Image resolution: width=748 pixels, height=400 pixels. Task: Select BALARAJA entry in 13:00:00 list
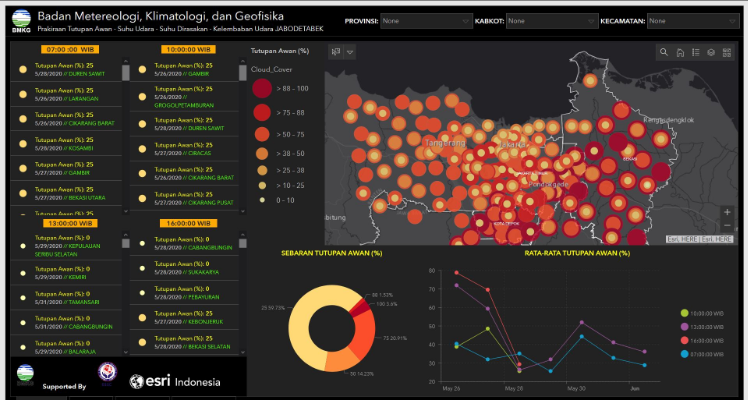[x=66, y=347]
